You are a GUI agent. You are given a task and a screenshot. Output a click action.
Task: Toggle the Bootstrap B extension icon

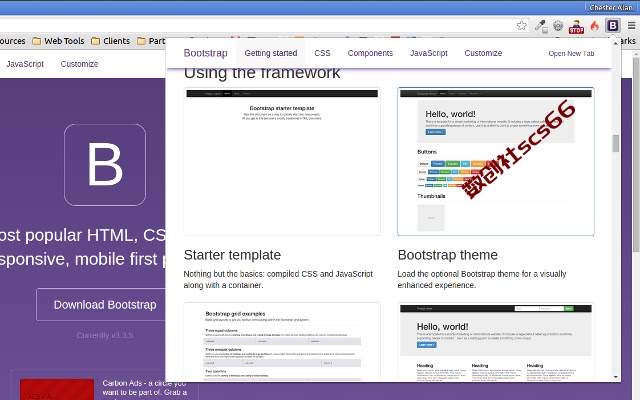click(613, 26)
